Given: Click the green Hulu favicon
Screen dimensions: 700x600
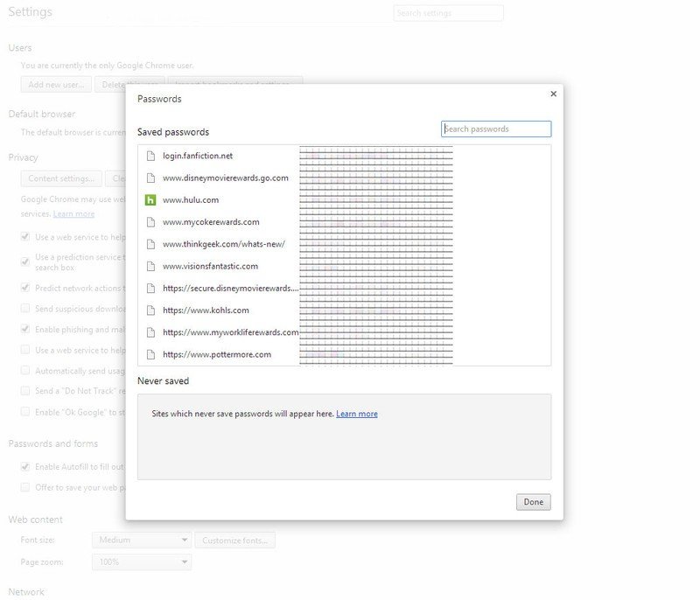Looking at the screenshot, I should pyautogui.click(x=150, y=199).
